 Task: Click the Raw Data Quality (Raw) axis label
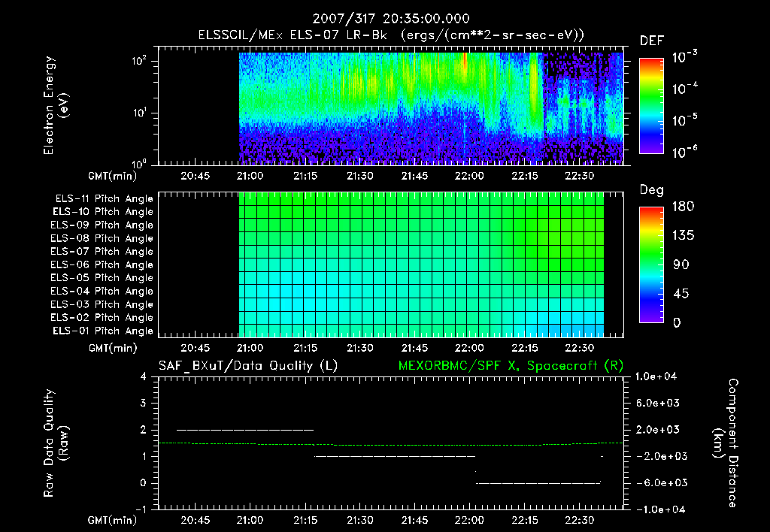click(56, 443)
